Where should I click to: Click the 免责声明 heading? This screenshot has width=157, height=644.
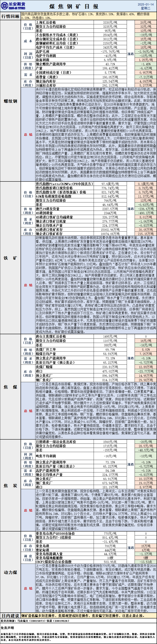coord(7,628)
